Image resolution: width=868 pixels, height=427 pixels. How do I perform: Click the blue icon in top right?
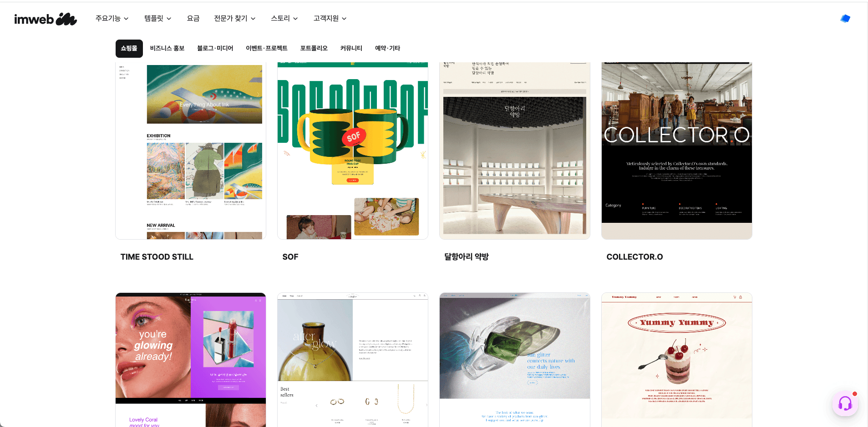tap(845, 18)
